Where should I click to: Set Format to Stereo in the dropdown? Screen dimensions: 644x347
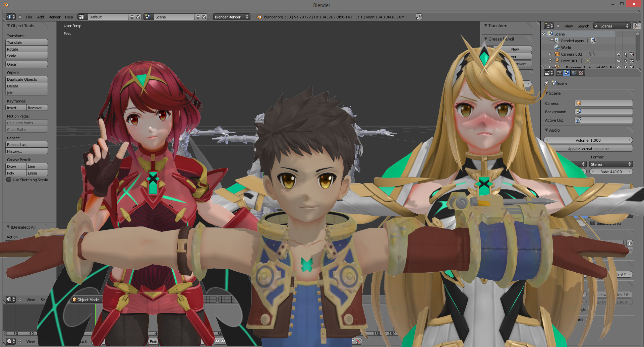pos(611,164)
